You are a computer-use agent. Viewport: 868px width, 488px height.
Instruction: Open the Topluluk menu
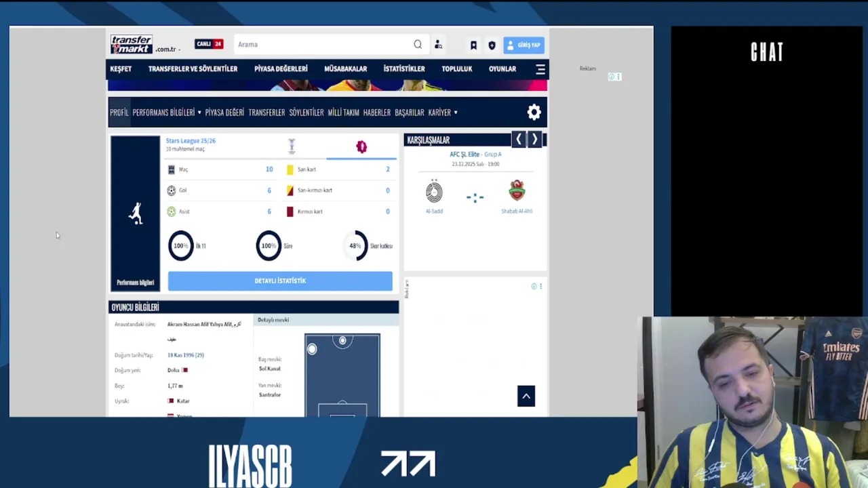coord(457,69)
